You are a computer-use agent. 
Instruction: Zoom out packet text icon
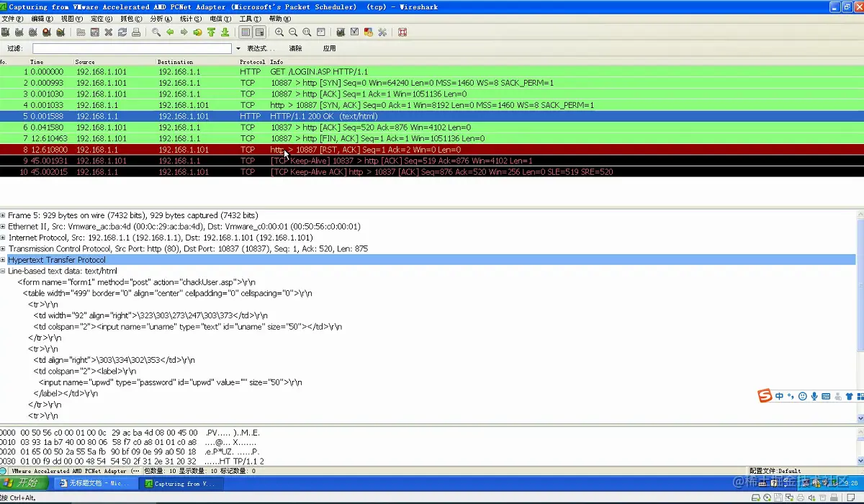(x=293, y=32)
